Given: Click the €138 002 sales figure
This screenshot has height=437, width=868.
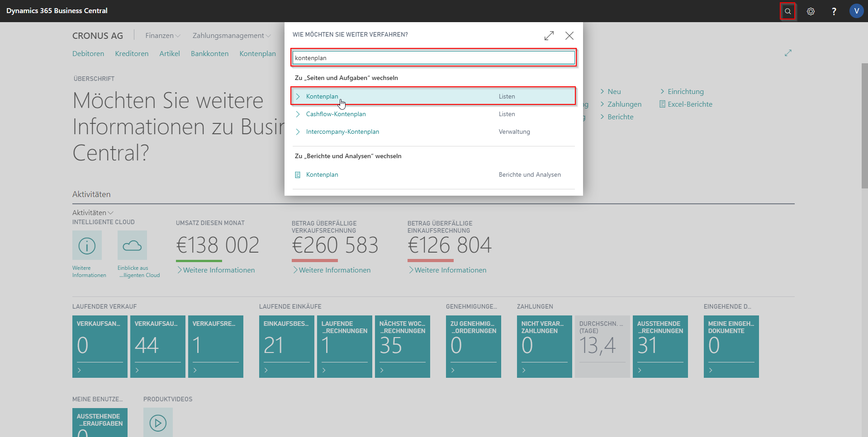Looking at the screenshot, I should coord(218,245).
